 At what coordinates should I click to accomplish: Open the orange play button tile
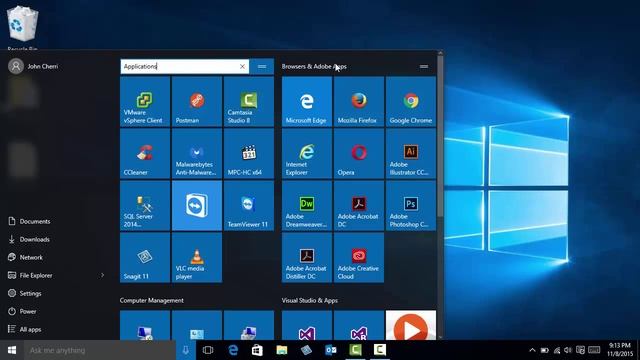[411, 325]
